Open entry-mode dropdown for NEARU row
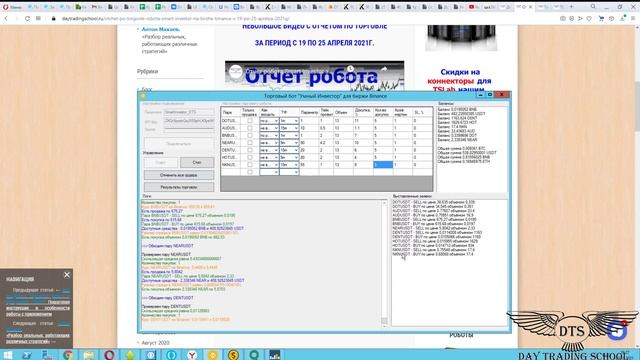Screen dimensions: 640x360 coord(276,143)
